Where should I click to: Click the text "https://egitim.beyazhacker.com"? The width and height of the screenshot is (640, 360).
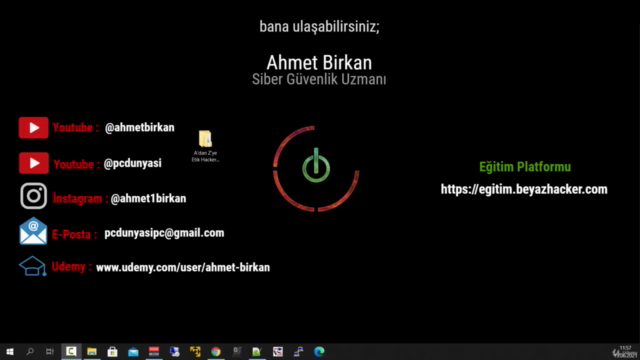(524, 189)
